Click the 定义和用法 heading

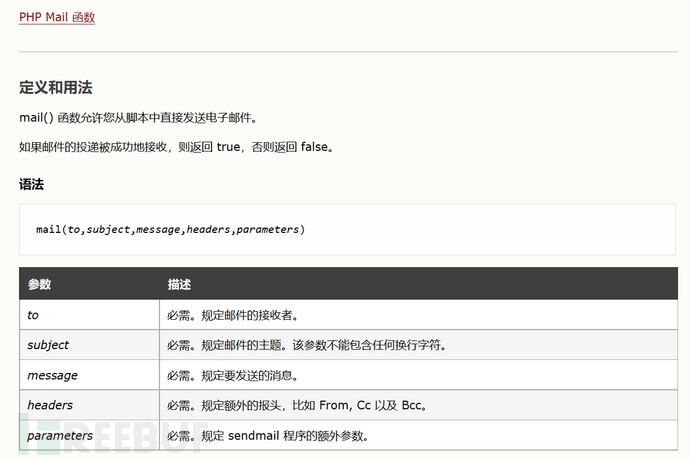(55, 87)
